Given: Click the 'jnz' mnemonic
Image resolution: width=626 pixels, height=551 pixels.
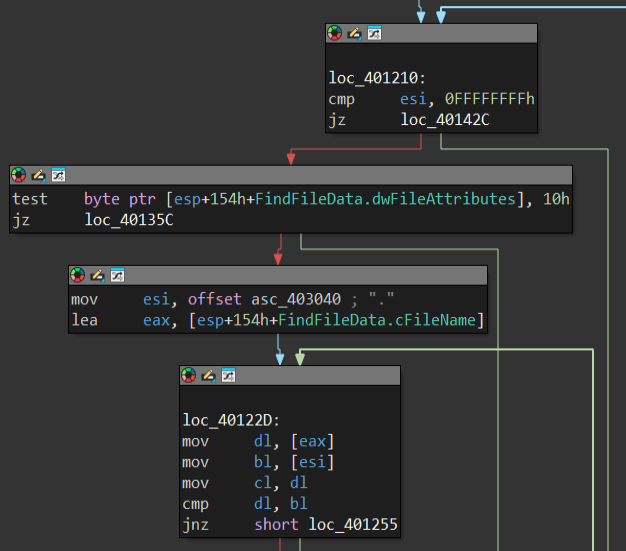Looking at the screenshot, I should [x=195, y=525].
